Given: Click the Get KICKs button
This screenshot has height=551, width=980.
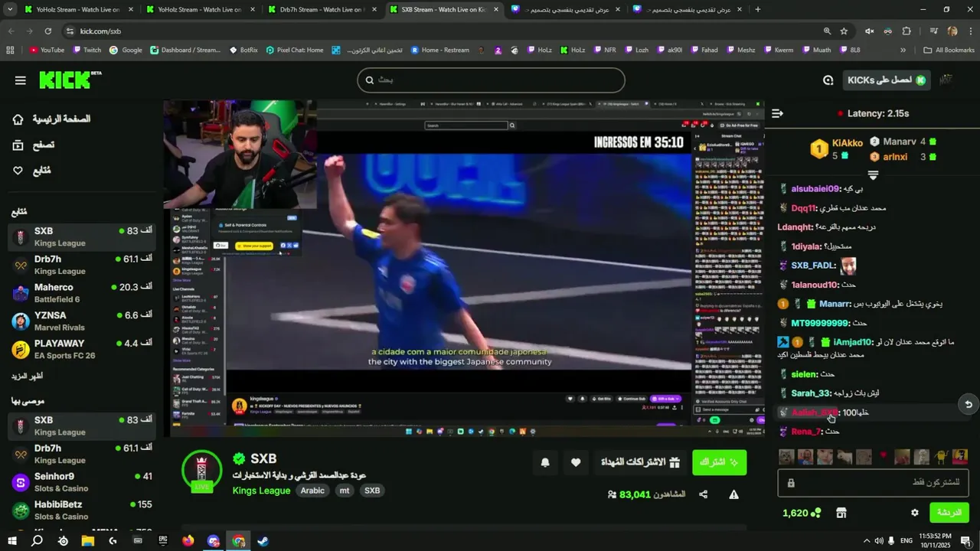Looking at the screenshot, I should (x=887, y=80).
